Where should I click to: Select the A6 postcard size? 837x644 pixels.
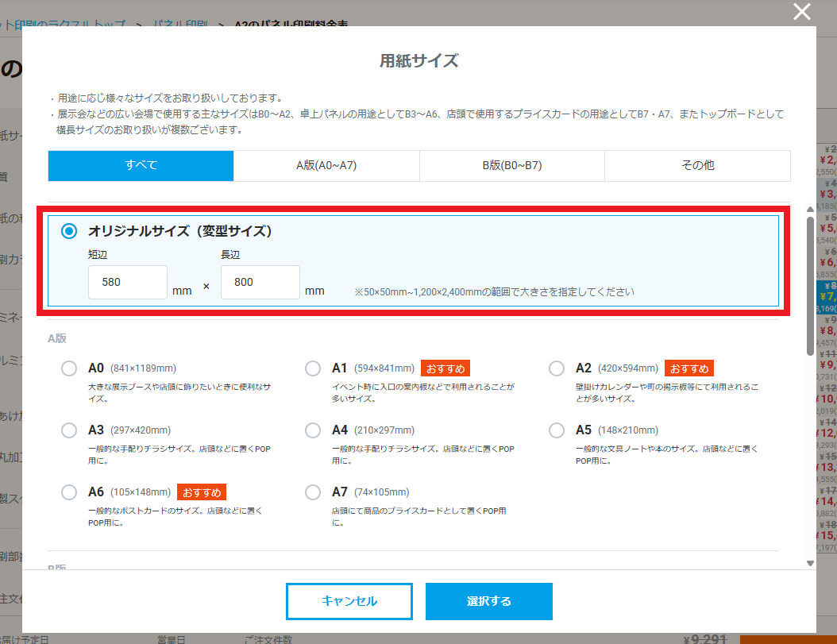(x=69, y=492)
